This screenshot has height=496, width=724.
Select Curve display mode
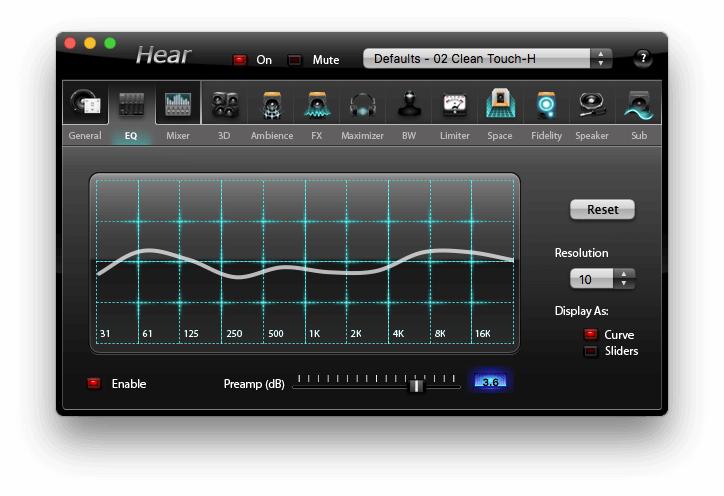pyautogui.click(x=591, y=334)
